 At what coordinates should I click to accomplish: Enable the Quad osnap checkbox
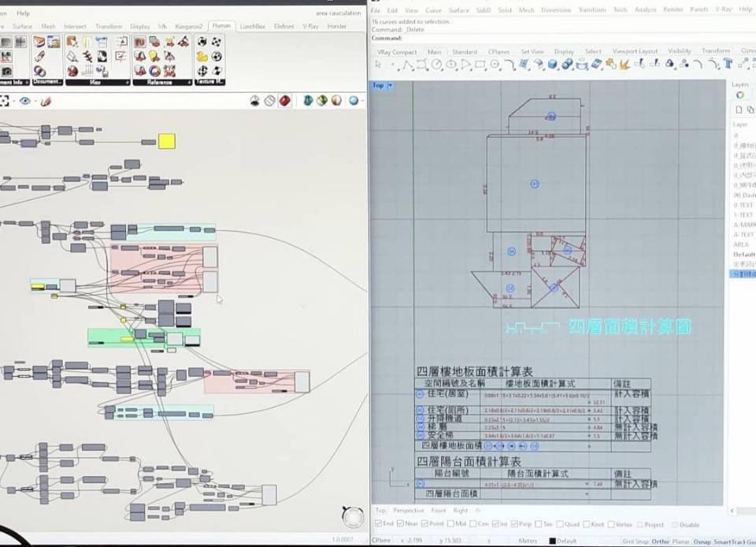tap(559, 524)
